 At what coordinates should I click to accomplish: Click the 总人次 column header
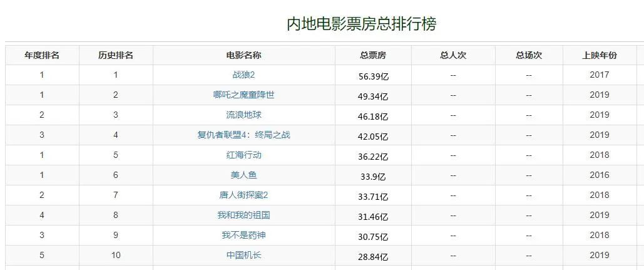[453, 56]
